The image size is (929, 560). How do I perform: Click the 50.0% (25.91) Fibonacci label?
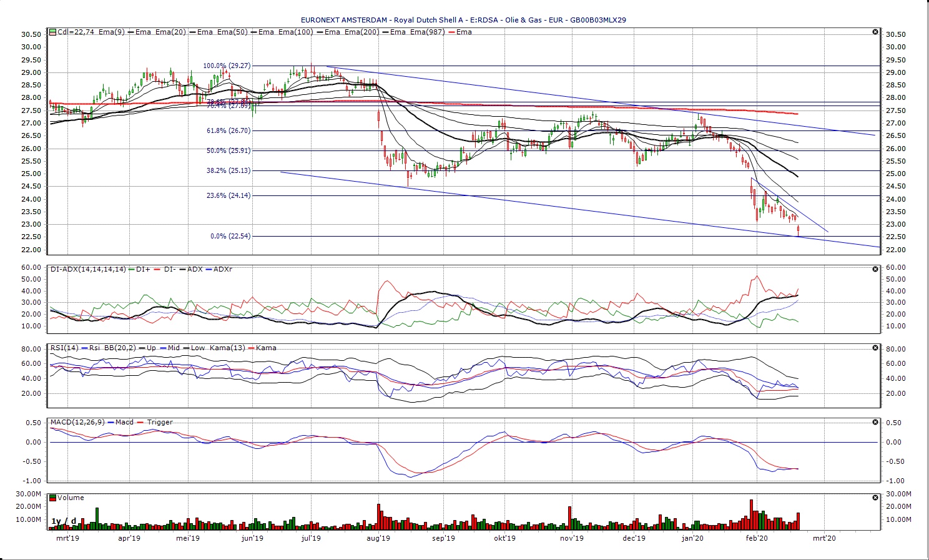tap(229, 150)
